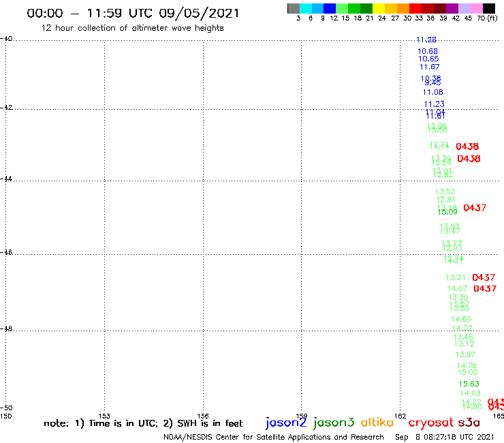
Task: Click the pink swatch in the color scale
Action: [x=477, y=8]
